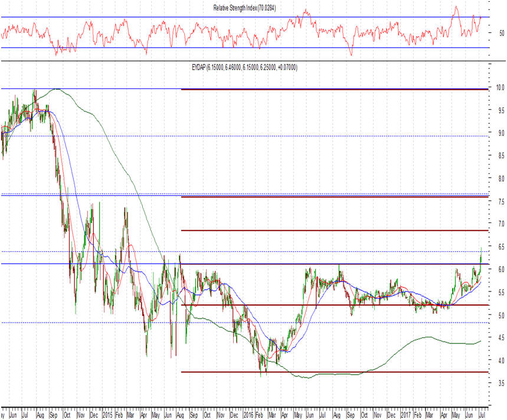Click the Dec label just before 2016
507x420 pixels.
(x=234, y=415)
